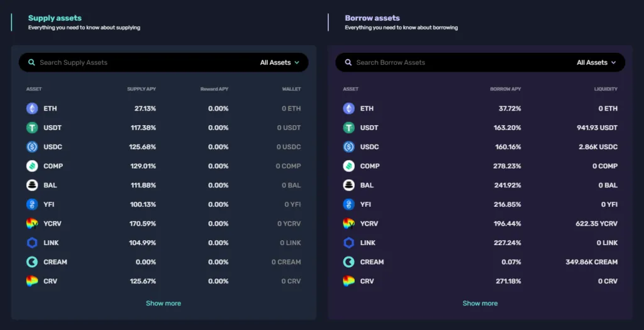Click the LINK icon in Borrow assets
644x330 pixels.
point(348,243)
